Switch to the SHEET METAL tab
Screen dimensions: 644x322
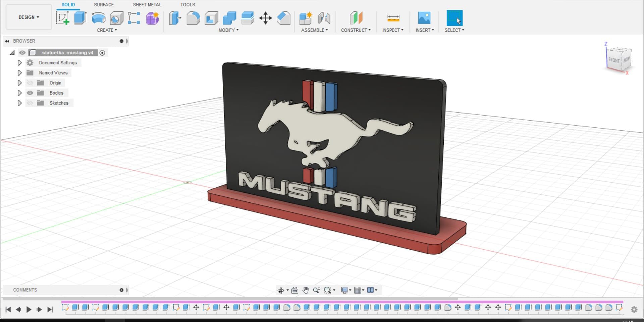pos(147,5)
